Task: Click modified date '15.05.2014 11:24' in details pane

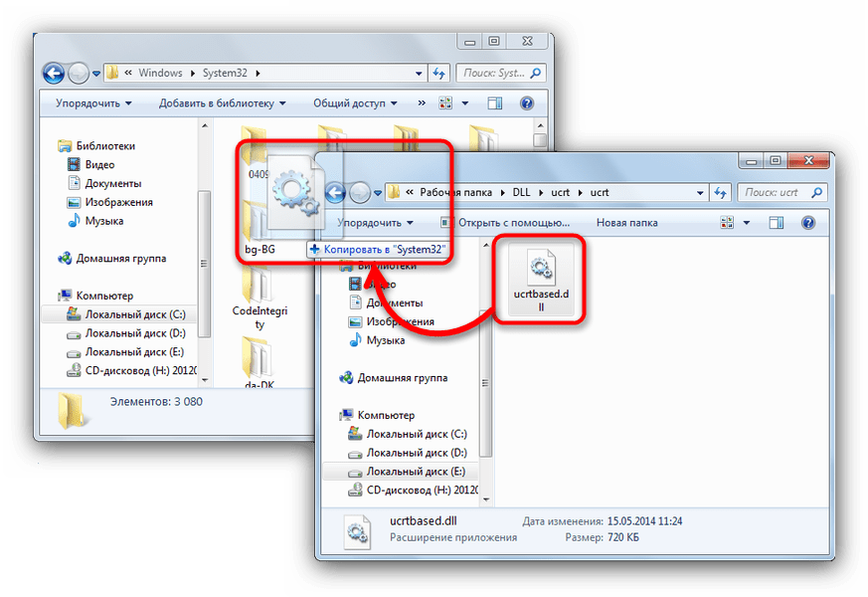Action: pyautogui.click(x=644, y=521)
